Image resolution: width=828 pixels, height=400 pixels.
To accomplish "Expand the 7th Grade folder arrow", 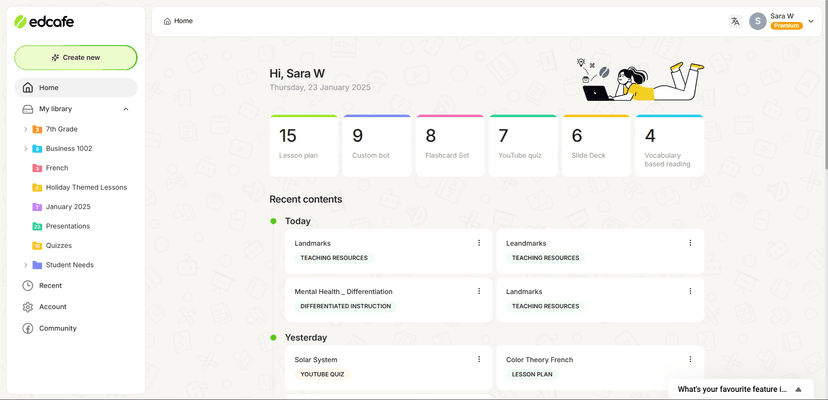I will click(x=25, y=129).
